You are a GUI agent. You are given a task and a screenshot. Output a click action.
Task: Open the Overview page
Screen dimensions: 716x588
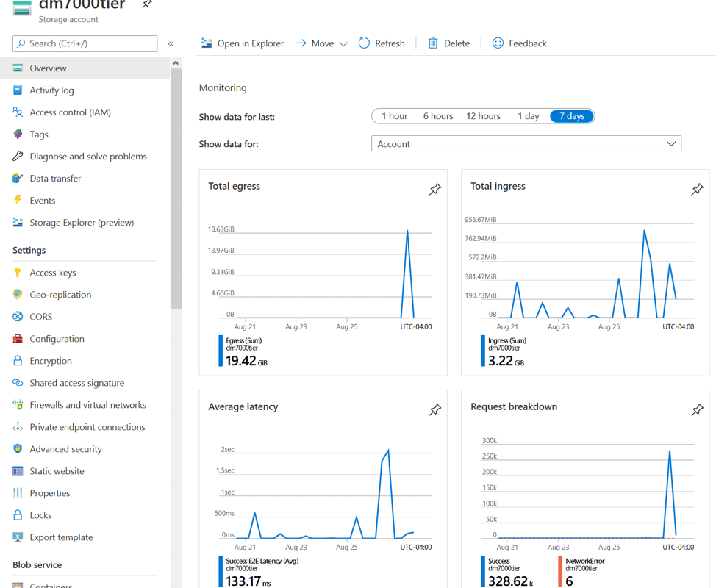(x=85, y=68)
